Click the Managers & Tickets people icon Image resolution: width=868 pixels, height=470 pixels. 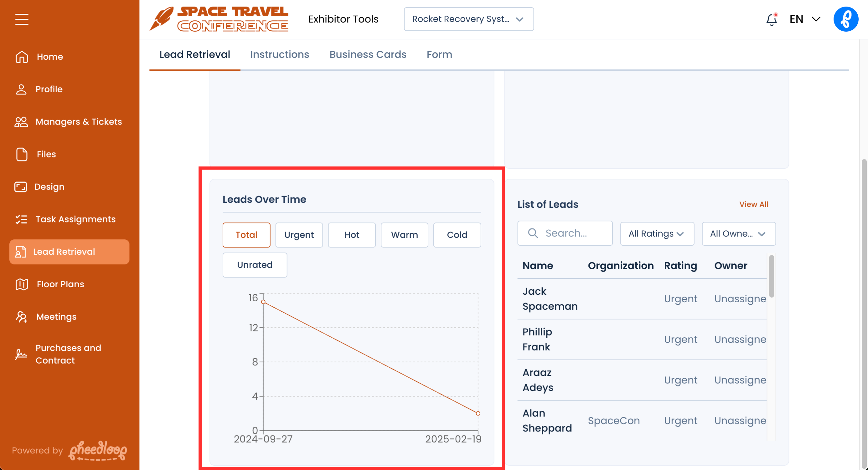(x=21, y=122)
